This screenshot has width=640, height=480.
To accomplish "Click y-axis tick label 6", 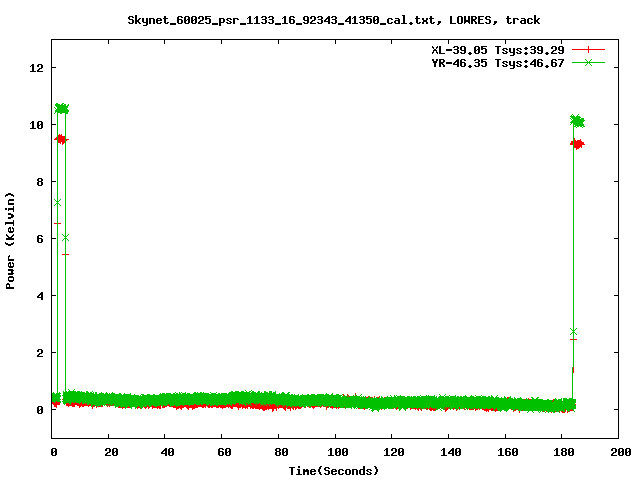I will tap(40, 239).
